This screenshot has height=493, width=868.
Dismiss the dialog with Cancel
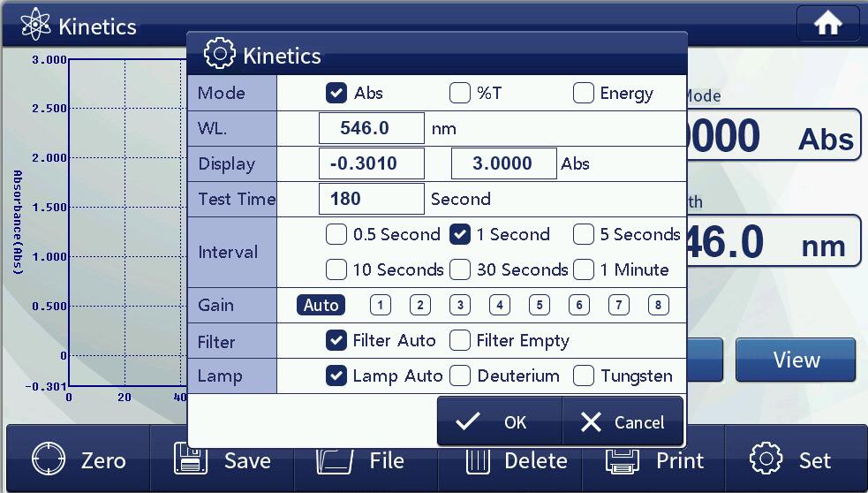623,422
